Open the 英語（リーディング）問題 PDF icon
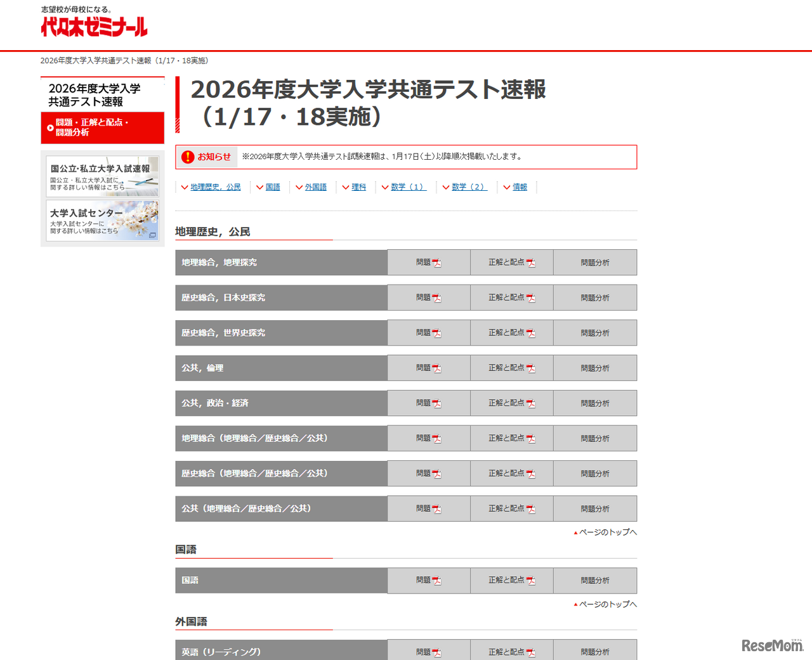The width and height of the screenshot is (812, 660). click(437, 651)
